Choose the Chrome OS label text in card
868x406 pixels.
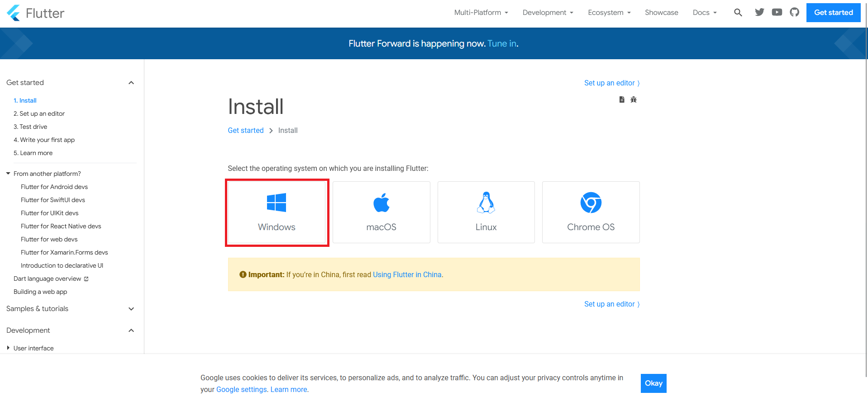pyautogui.click(x=591, y=227)
